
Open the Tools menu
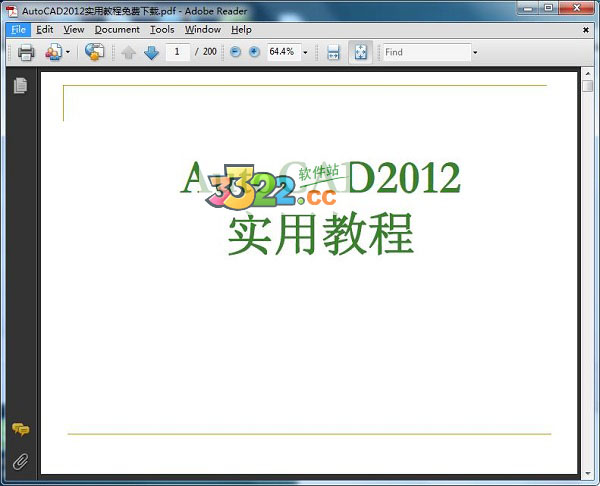click(162, 29)
